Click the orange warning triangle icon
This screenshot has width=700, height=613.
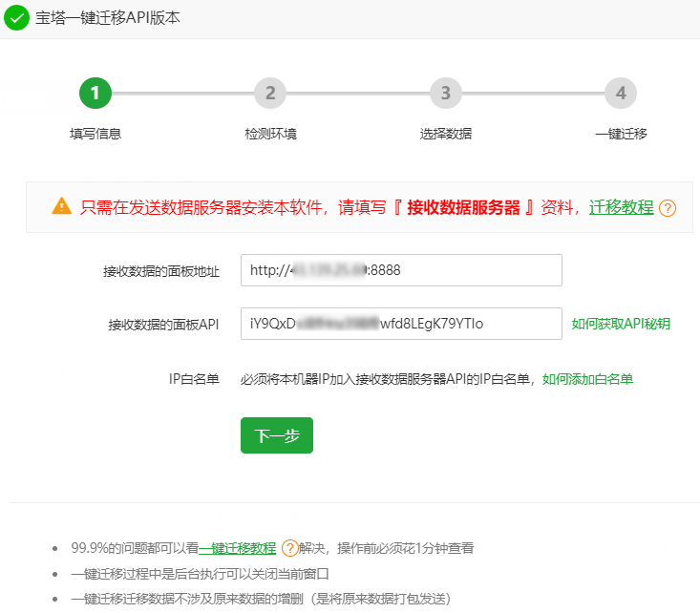tap(62, 206)
